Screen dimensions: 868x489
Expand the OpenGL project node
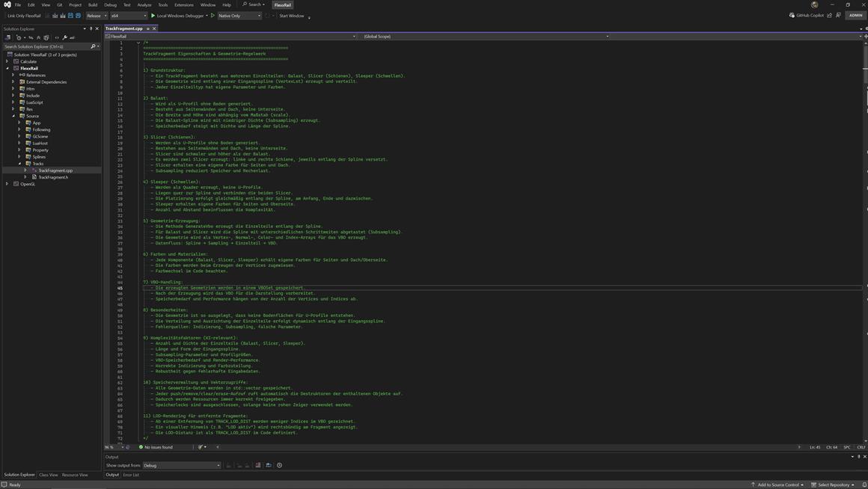7,184
